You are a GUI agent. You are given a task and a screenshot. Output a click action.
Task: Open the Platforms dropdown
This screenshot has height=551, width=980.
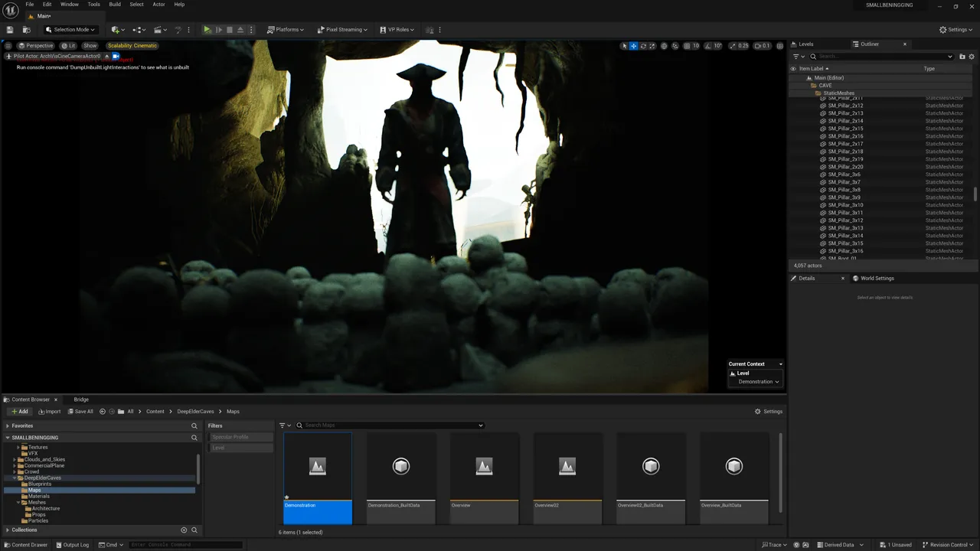tap(285, 30)
